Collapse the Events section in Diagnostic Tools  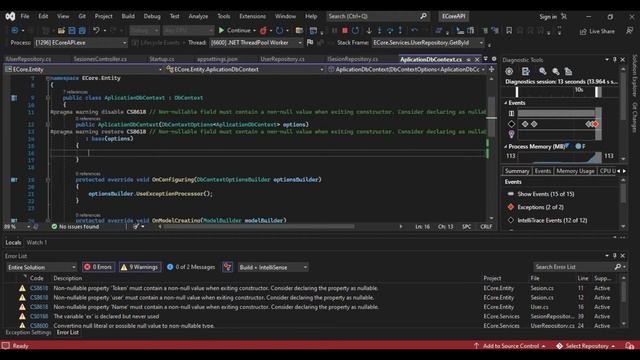506,103
